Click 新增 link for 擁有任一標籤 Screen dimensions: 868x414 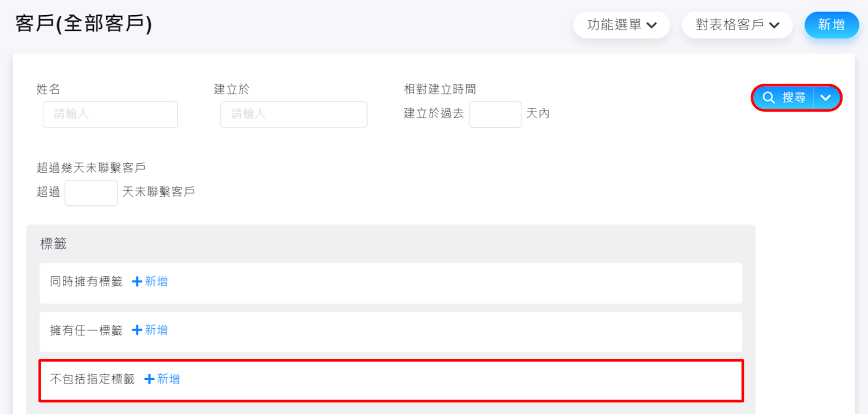156,330
